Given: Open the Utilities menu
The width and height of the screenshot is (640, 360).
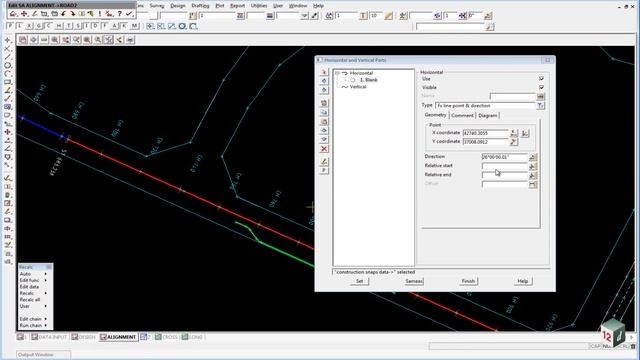Looking at the screenshot, I should coord(259,6).
